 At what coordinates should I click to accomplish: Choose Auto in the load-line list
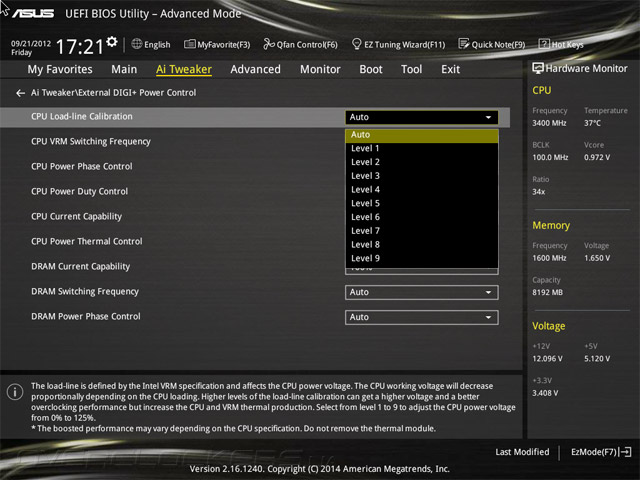click(422, 135)
